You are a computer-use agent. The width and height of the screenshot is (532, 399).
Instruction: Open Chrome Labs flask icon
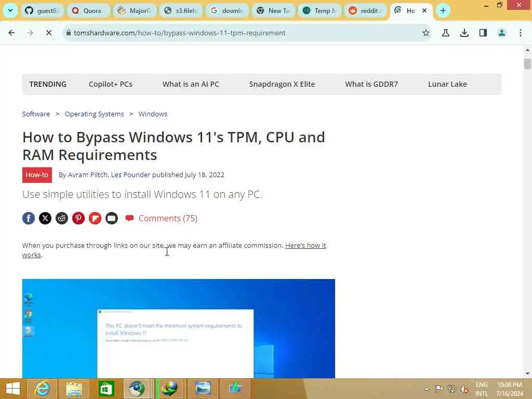click(x=445, y=33)
